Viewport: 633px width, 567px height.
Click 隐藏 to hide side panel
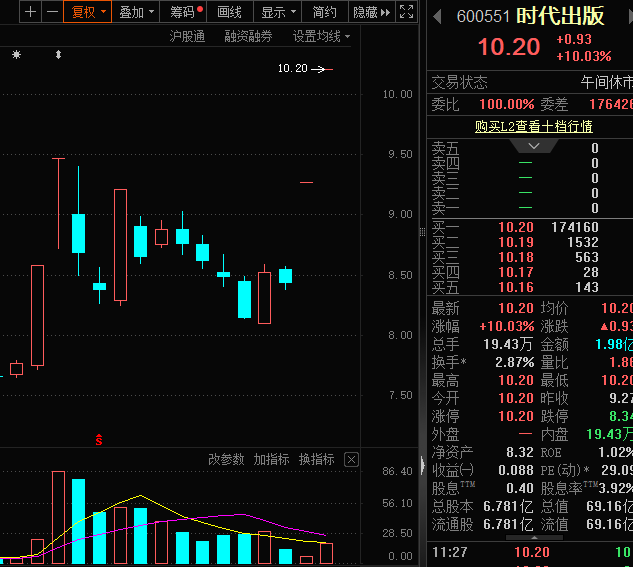(x=371, y=12)
